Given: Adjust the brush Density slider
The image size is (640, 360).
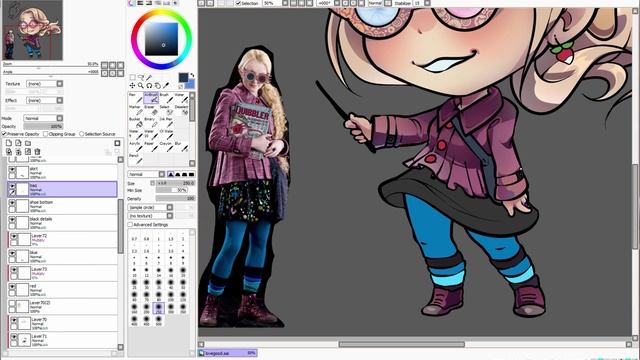Looking at the screenshot, I should 175,198.
